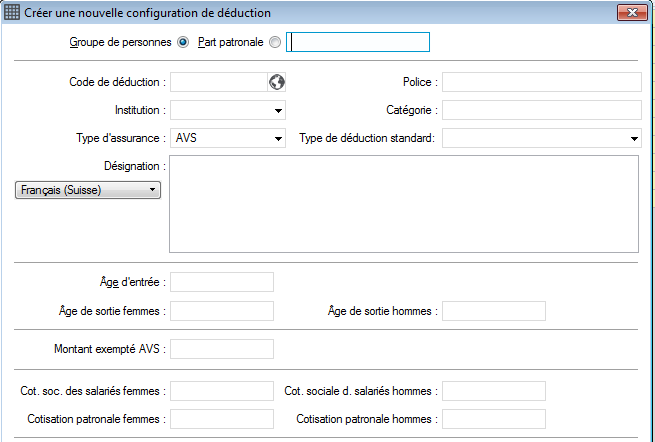Click the Catégorie text field
The width and height of the screenshot is (655, 442).
coord(542,110)
